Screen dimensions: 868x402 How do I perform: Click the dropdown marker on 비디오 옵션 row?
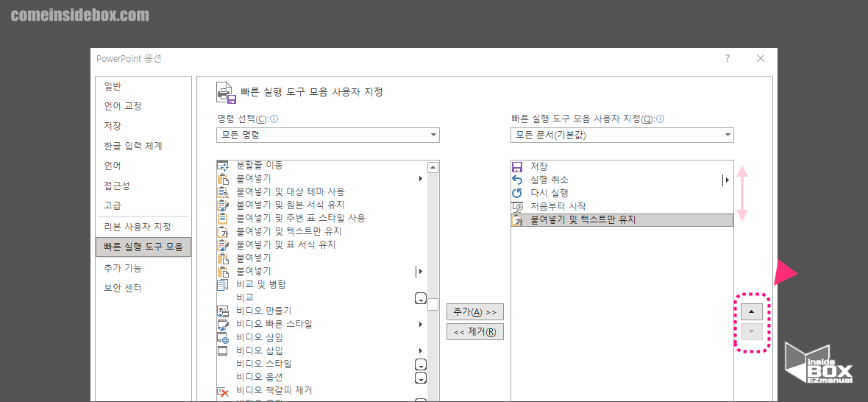(421, 378)
